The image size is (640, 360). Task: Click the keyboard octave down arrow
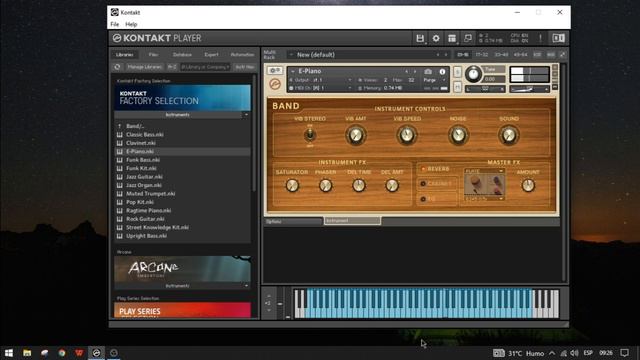point(268,311)
